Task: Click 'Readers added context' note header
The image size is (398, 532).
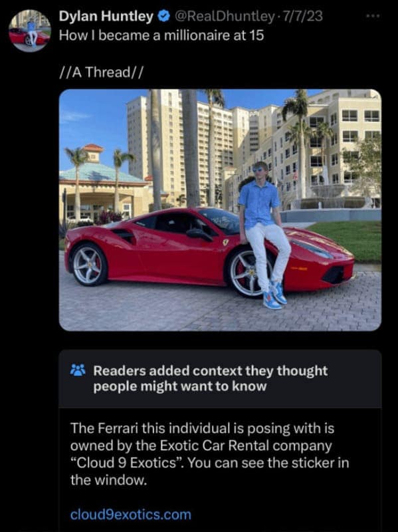Action: click(x=210, y=378)
